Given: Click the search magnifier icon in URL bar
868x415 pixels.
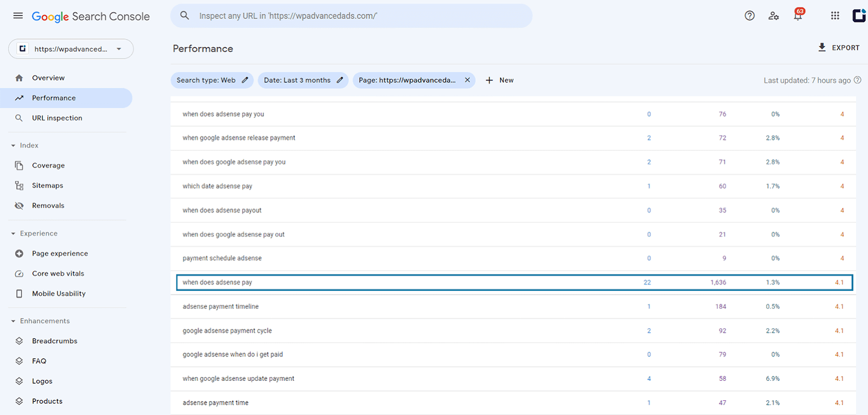Looking at the screenshot, I should coord(184,16).
